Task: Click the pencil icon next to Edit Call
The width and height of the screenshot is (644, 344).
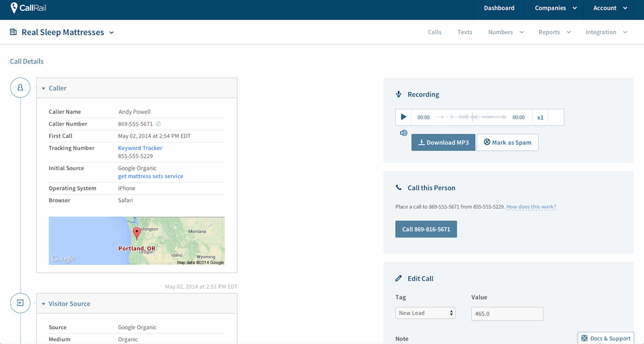Action: 399,278
